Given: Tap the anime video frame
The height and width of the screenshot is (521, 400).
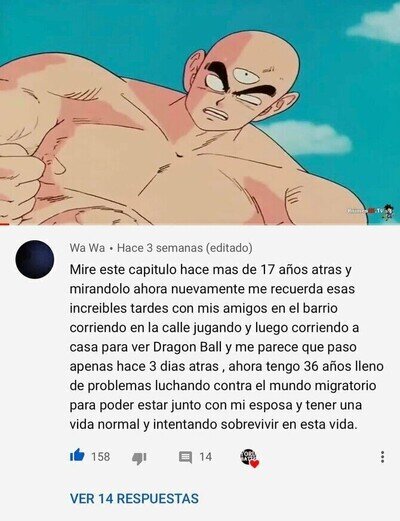Looking at the screenshot, I should pyautogui.click(x=200, y=112).
